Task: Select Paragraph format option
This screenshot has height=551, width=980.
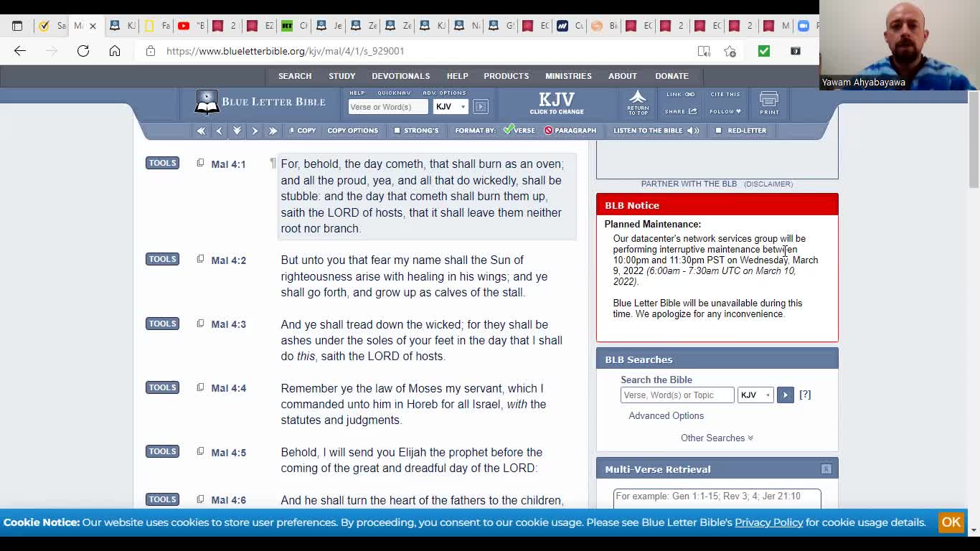Action: [570, 131]
